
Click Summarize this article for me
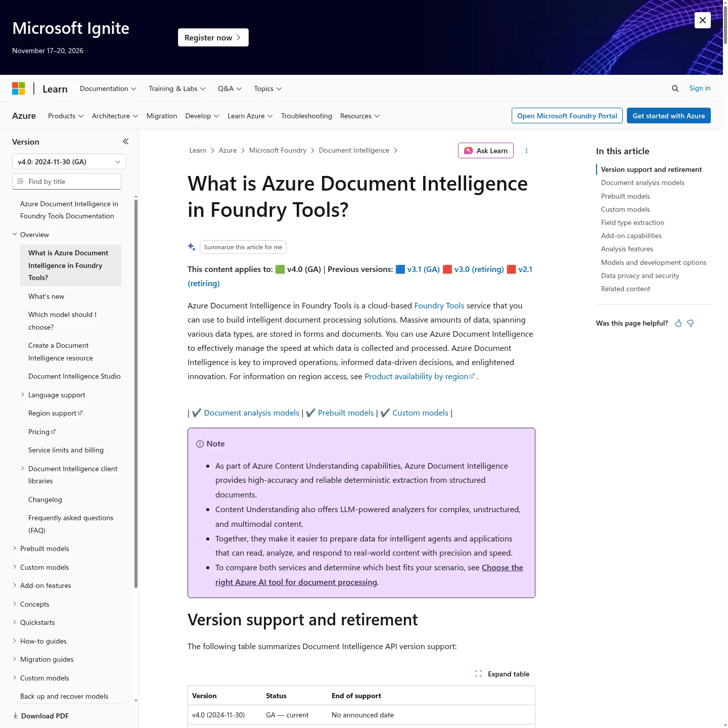[x=243, y=247]
